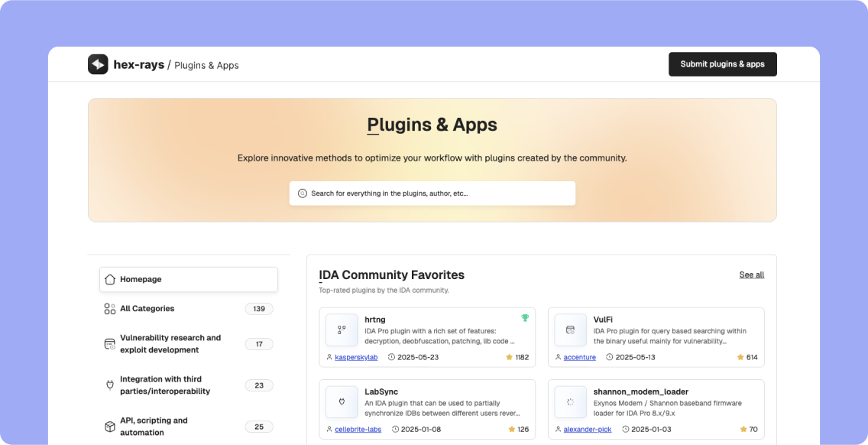Click the Homepage house icon
The height and width of the screenshot is (445, 868).
[x=110, y=280]
